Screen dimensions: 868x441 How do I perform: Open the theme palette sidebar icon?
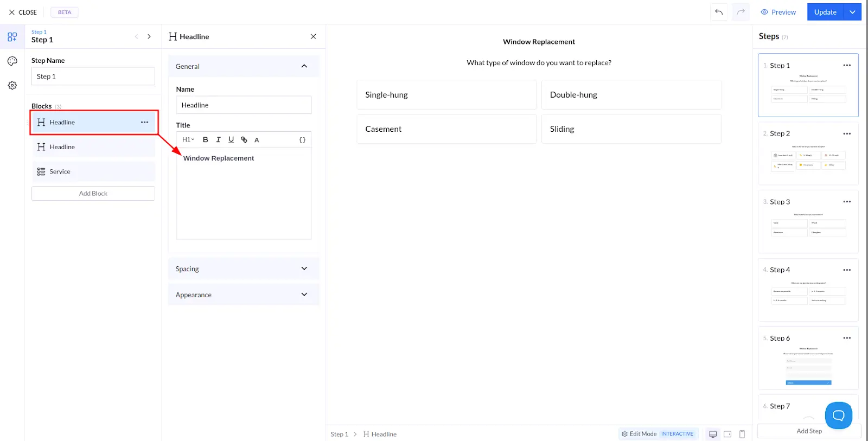(12, 61)
